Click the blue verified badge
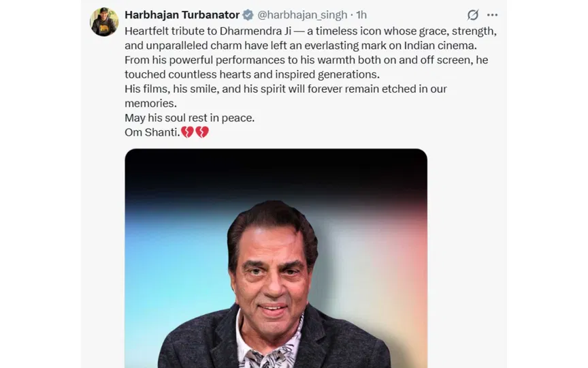This screenshot has width=588, height=368. click(x=248, y=15)
